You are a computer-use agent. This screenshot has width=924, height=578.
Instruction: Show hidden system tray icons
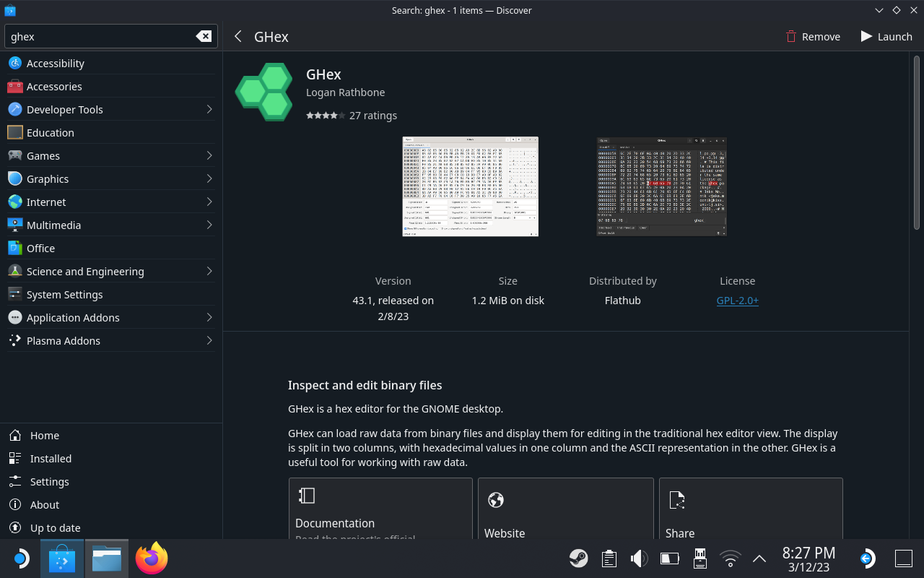coord(759,558)
